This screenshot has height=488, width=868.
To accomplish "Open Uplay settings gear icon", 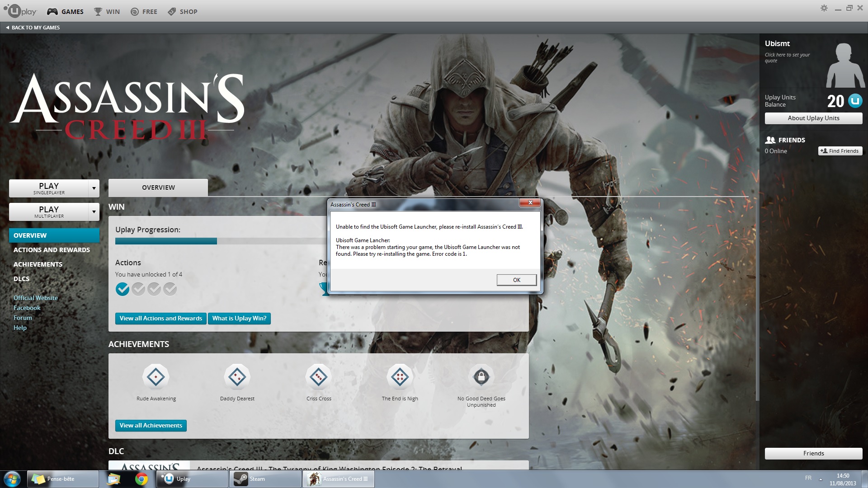I will coord(824,8).
